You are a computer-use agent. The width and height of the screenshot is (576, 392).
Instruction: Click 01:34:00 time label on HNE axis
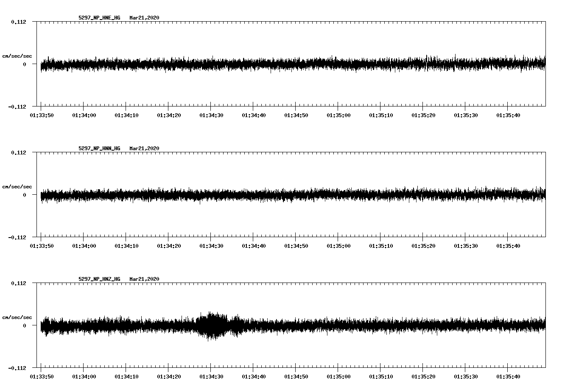(x=84, y=115)
